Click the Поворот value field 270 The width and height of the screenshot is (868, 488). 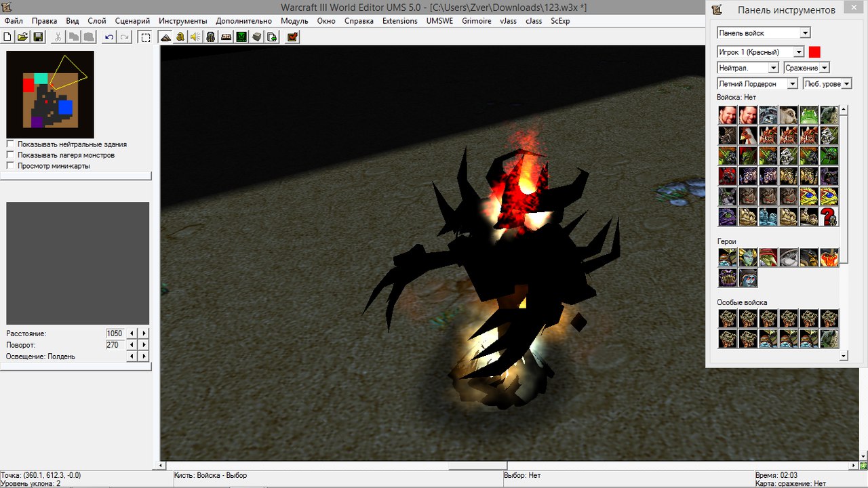115,345
